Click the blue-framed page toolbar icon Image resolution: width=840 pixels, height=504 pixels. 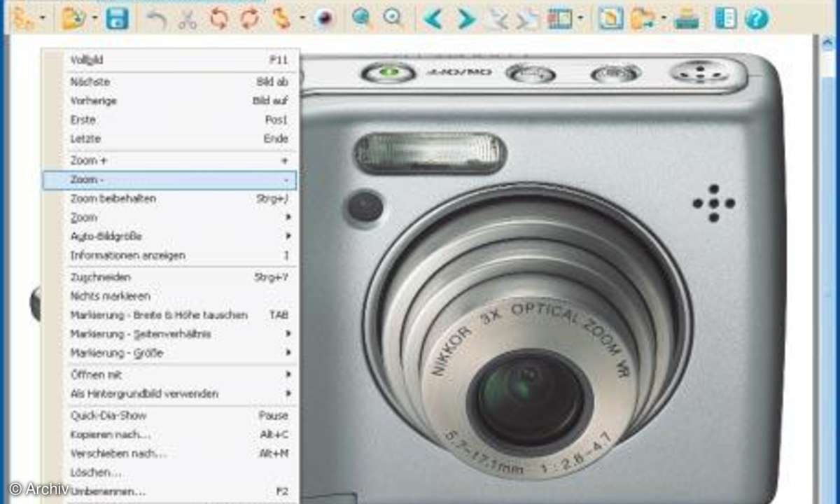[x=610, y=18]
